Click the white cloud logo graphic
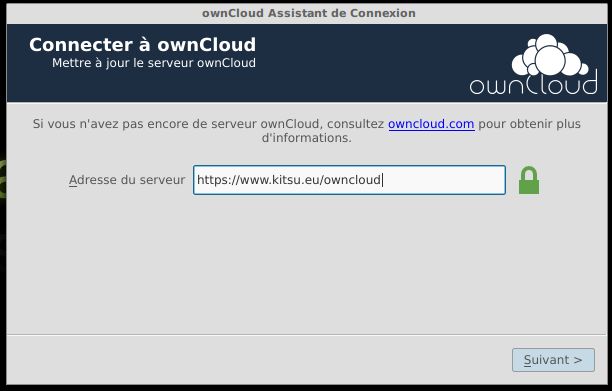The width and height of the screenshot is (612, 391). [550, 55]
